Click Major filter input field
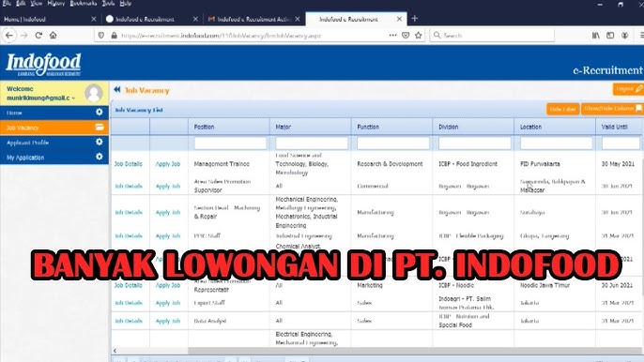Viewport: 644px width, 362px height. [312, 143]
